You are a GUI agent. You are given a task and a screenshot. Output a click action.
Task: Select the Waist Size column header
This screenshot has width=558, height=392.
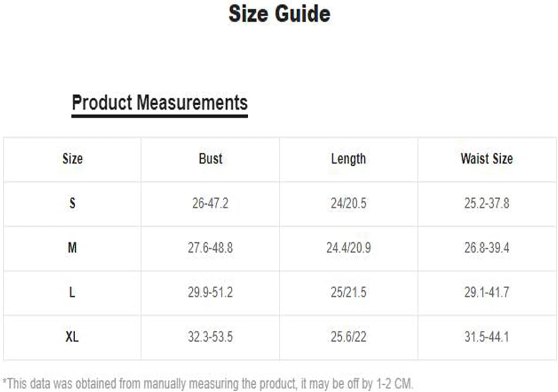487,159
